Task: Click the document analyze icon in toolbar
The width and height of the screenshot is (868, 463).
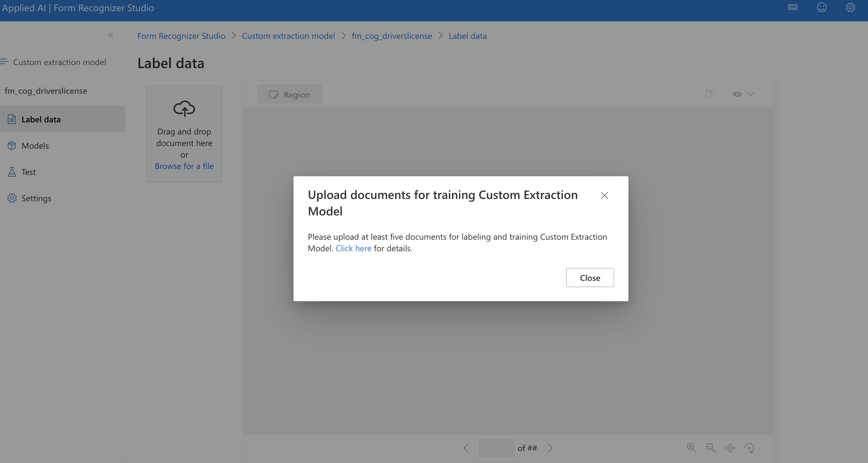Action: tap(709, 94)
